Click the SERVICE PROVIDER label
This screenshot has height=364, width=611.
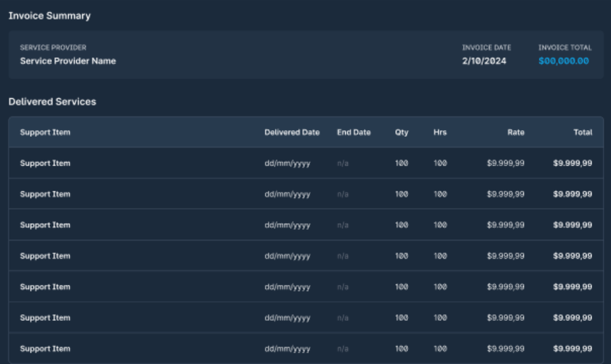click(53, 48)
